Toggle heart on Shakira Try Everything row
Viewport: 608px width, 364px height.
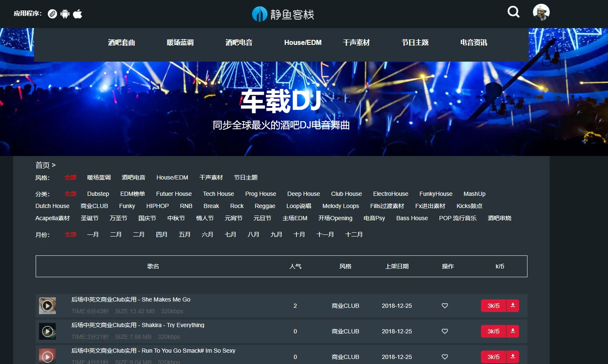click(x=445, y=331)
